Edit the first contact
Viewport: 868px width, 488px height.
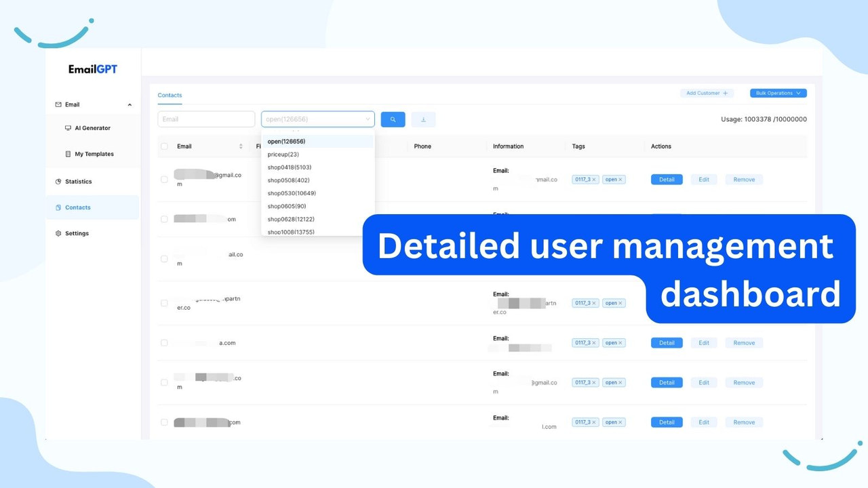pyautogui.click(x=704, y=179)
